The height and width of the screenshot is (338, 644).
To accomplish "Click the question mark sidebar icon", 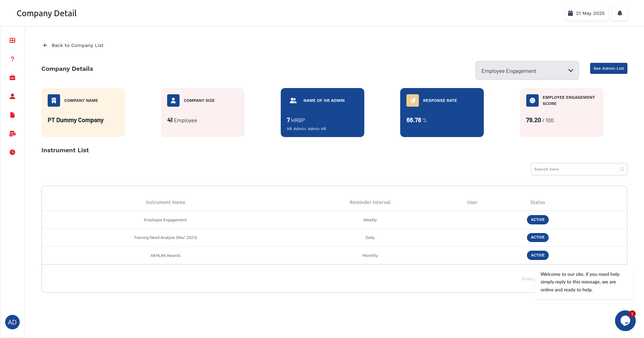I will [x=12, y=59].
